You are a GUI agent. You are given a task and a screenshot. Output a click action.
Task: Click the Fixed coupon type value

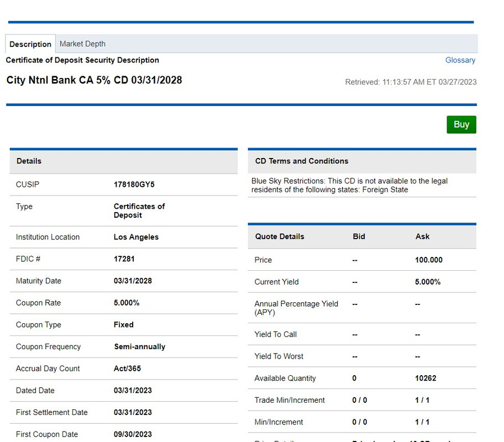(x=123, y=325)
